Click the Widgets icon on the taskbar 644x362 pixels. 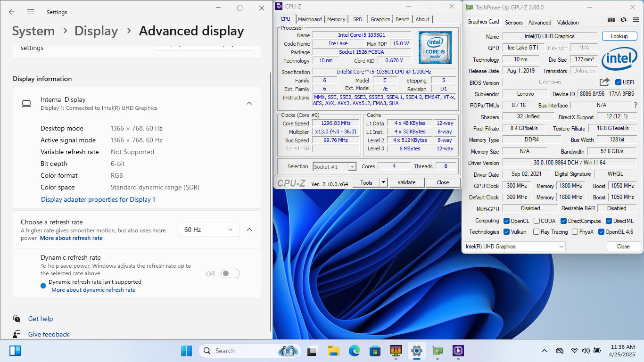(x=15, y=351)
